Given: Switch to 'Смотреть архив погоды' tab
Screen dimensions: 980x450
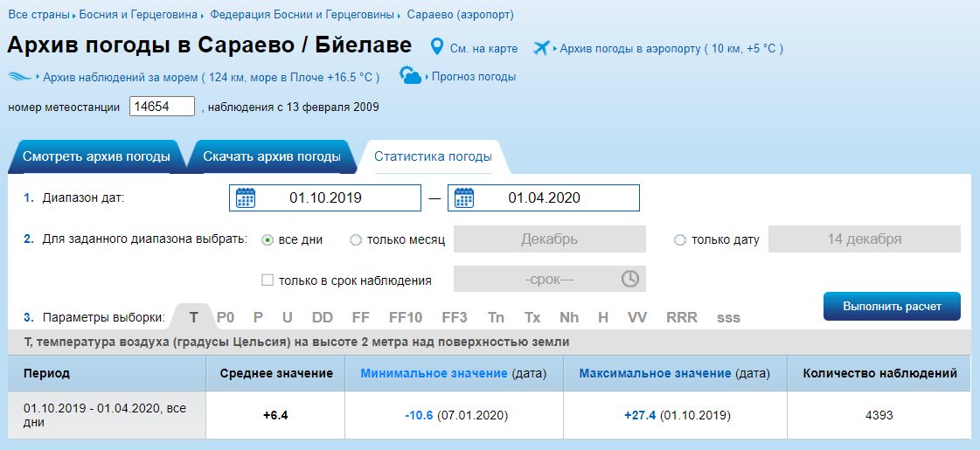Looking at the screenshot, I should click(96, 157).
